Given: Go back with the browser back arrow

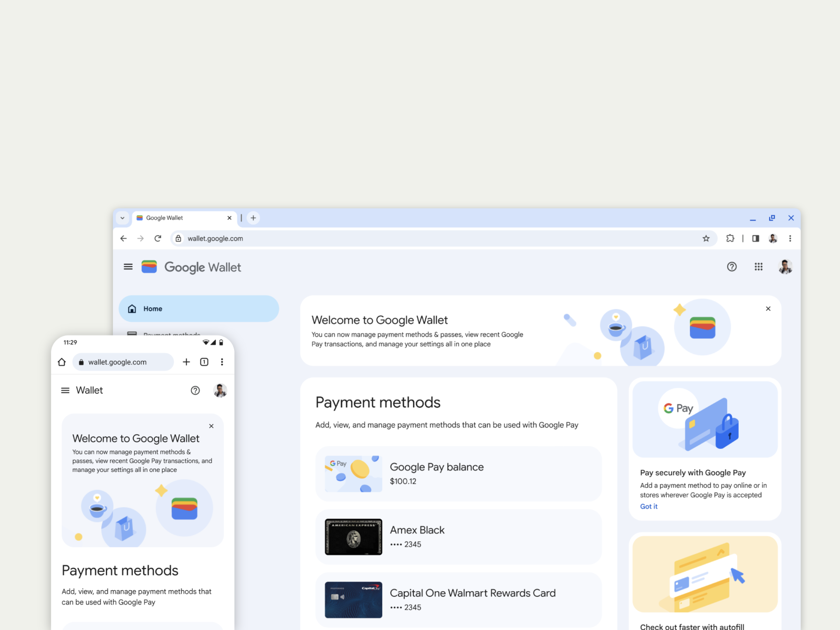Looking at the screenshot, I should coord(123,238).
